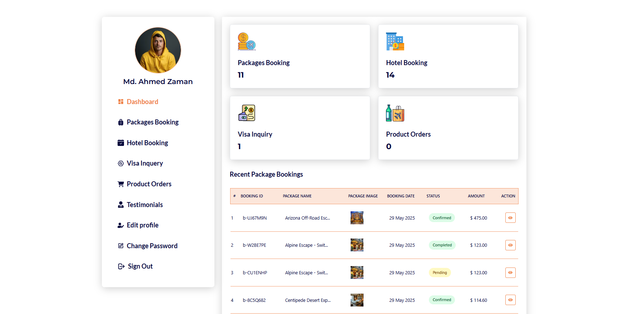Click Centipede Desert package image thumbnail
Screen dimensions: 644x314
(357, 300)
